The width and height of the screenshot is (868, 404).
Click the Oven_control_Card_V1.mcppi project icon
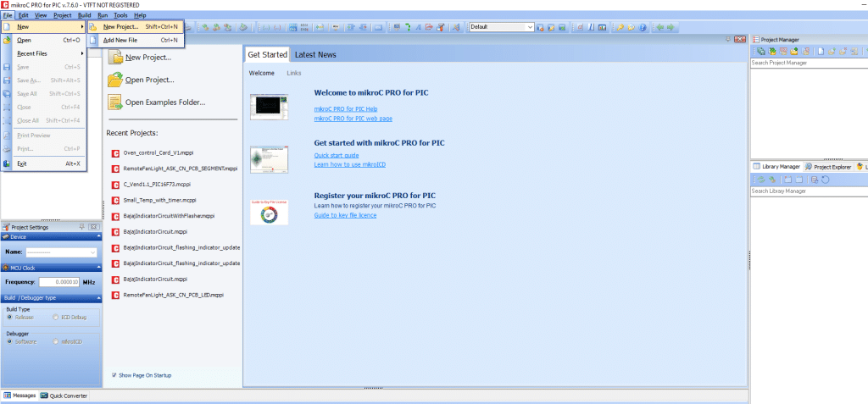(115, 153)
